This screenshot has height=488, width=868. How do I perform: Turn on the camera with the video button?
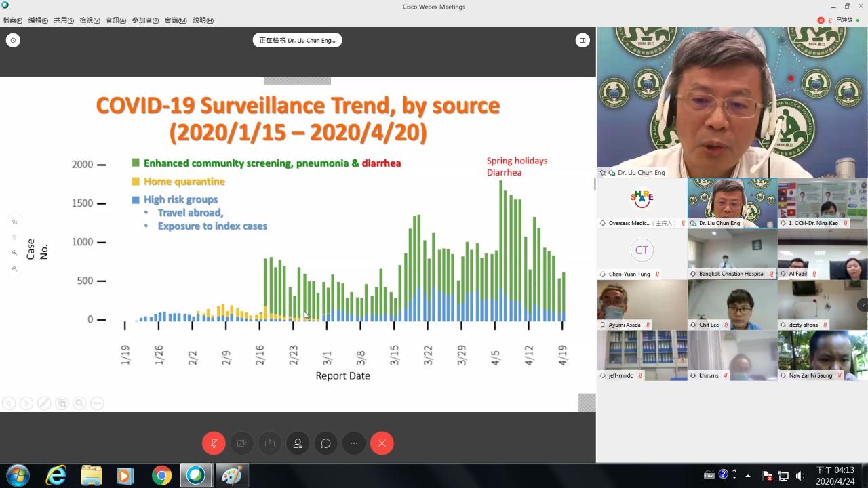(x=241, y=443)
